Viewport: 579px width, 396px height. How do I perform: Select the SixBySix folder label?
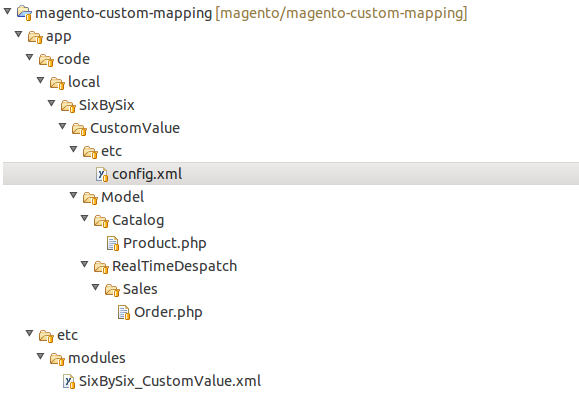pyautogui.click(x=107, y=105)
